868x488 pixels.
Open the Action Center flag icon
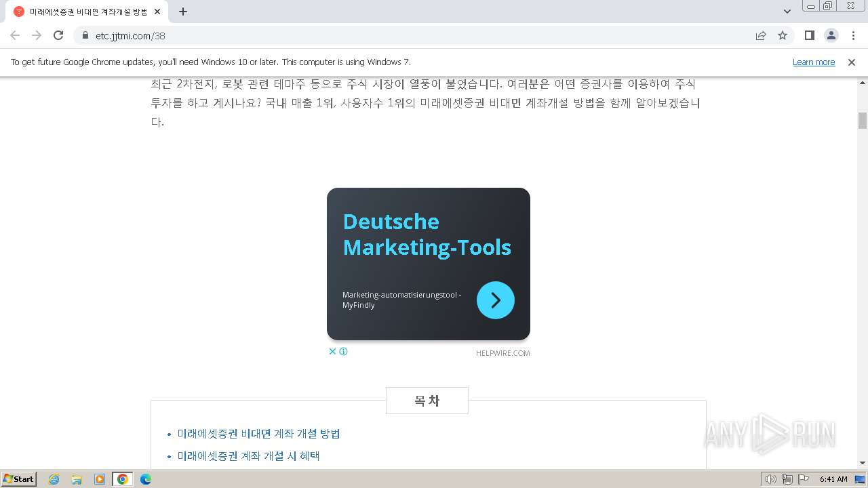(x=804, y=479)
